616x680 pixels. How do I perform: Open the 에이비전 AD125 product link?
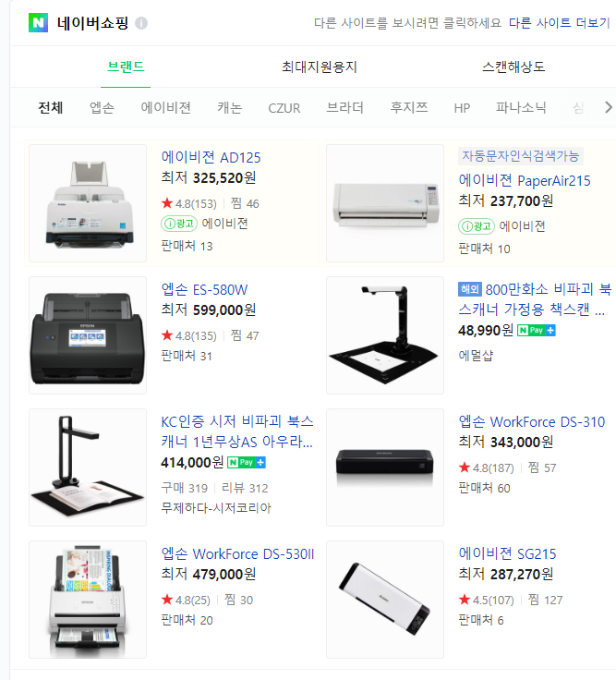[211, 157]
